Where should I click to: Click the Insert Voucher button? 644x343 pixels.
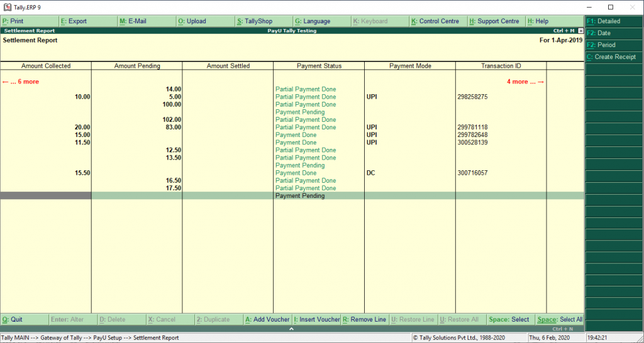pos(317,320)
